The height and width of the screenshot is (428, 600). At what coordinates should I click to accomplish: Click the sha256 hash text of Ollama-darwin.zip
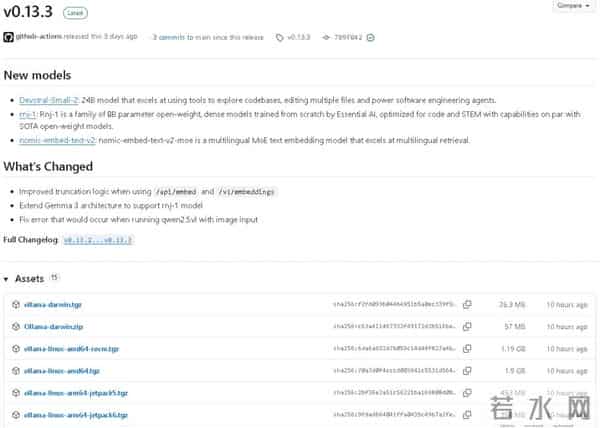click(395, 327)
